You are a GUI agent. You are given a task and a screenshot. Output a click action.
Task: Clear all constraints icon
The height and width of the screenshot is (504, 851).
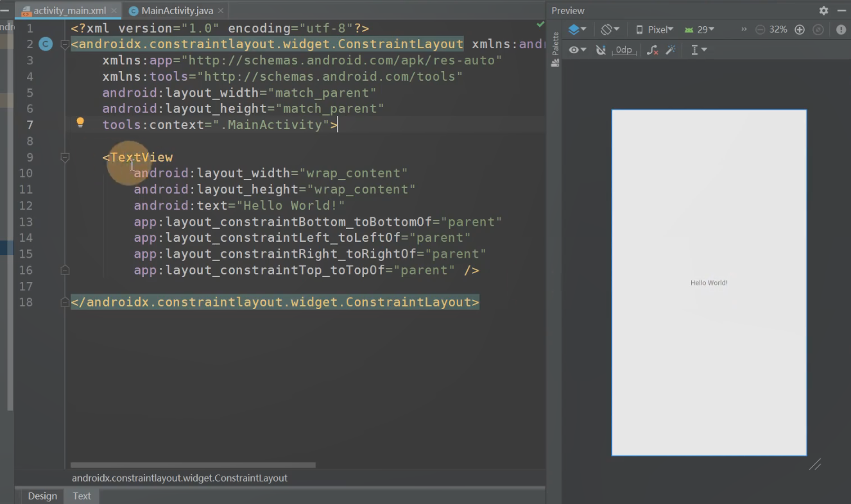coord(652,49)
